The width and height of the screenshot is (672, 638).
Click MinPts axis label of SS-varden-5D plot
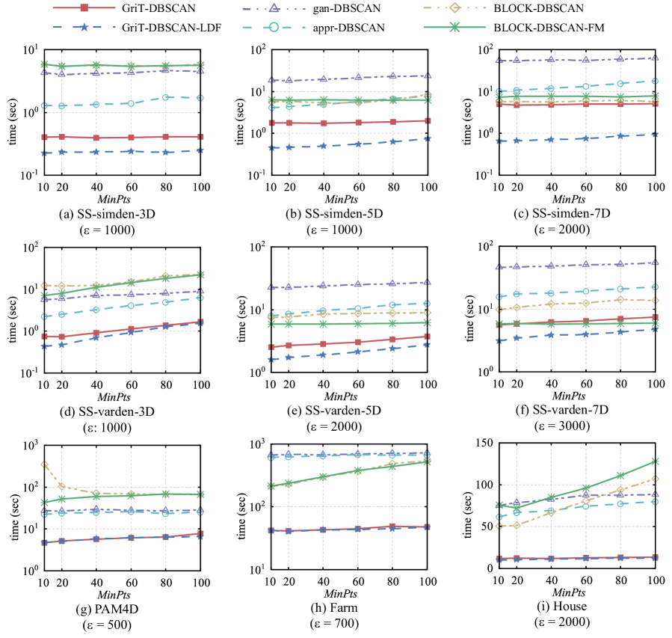(x=341, y=396)
